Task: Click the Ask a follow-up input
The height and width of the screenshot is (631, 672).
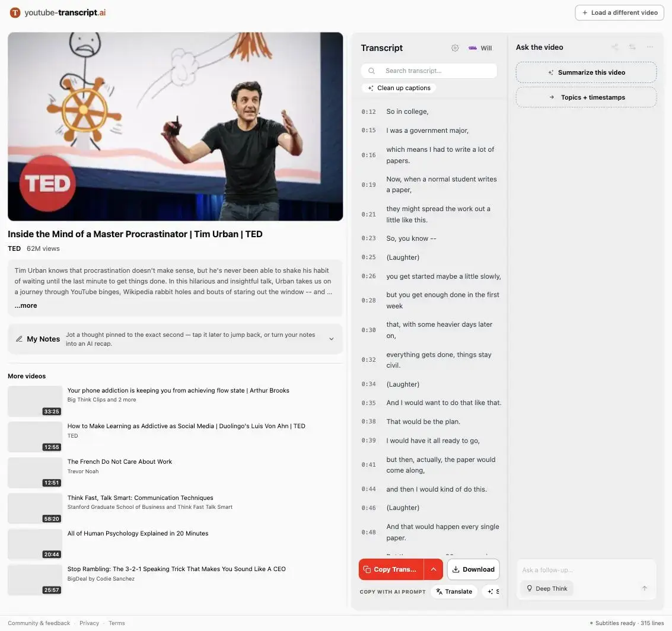Action: [586, 570]
